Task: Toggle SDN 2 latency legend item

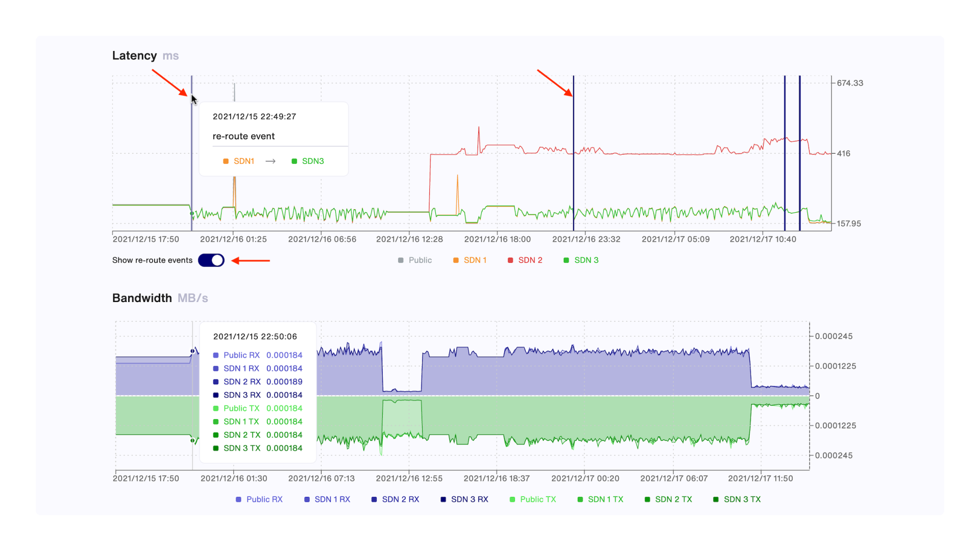Action: click(525, 260)
